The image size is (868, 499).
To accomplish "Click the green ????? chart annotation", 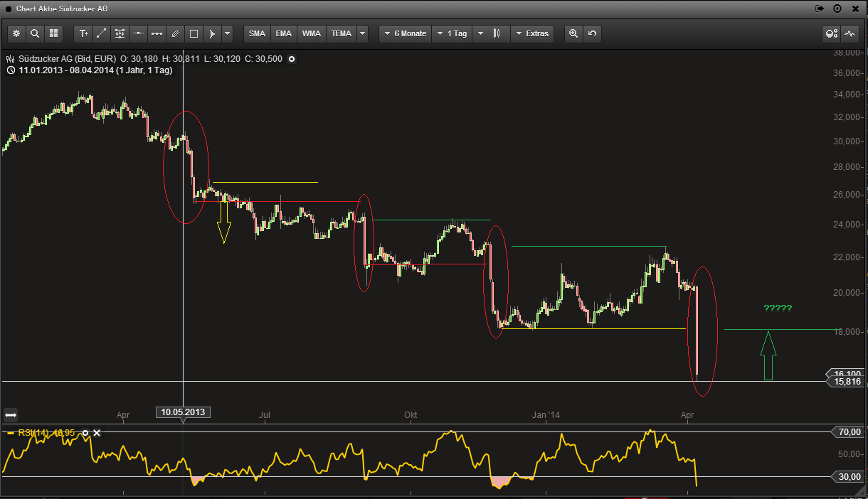I will 778,308.
